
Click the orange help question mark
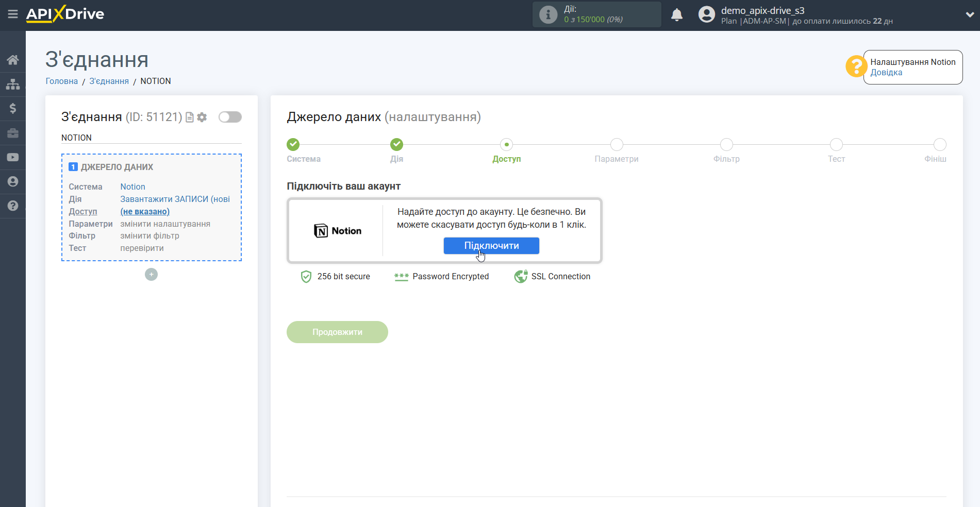[856, 66]
